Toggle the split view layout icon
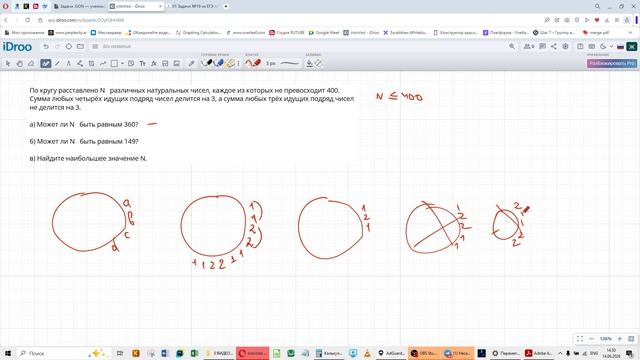 [x=580, y=47]
